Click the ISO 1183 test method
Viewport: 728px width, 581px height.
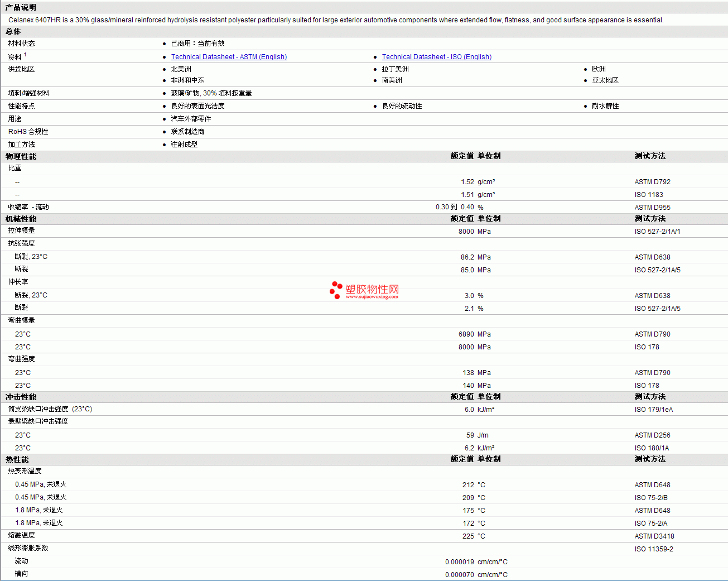(x=649, y=195)
